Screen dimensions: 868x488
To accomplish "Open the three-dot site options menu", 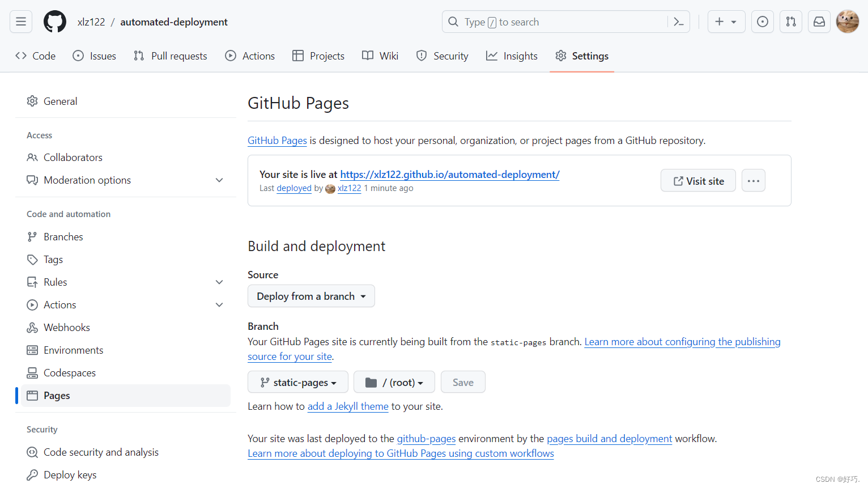I will pos(754,181).
